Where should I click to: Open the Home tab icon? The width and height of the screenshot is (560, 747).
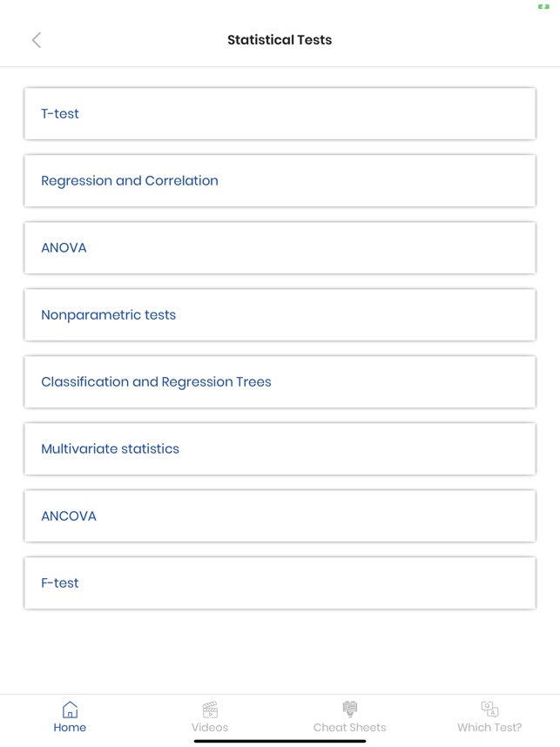click(70, 710)
